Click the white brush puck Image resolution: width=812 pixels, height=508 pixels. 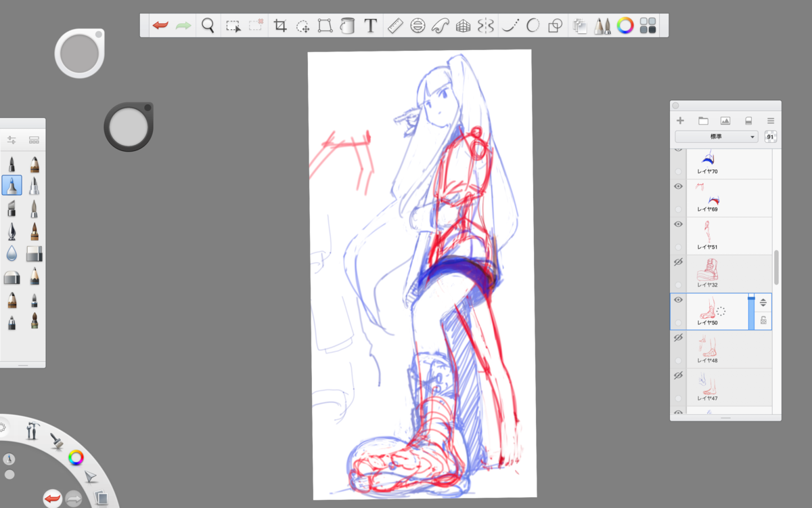(x=80, y=53)
